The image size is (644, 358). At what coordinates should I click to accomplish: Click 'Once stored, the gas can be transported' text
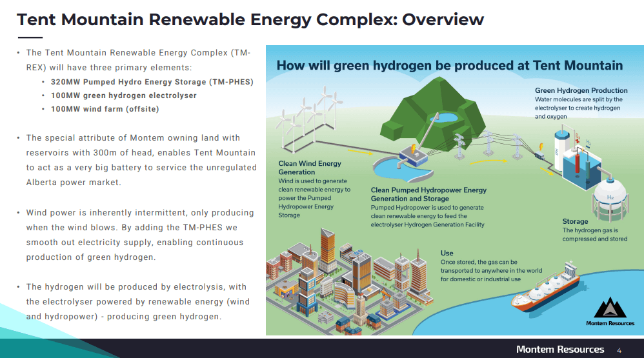491,270
